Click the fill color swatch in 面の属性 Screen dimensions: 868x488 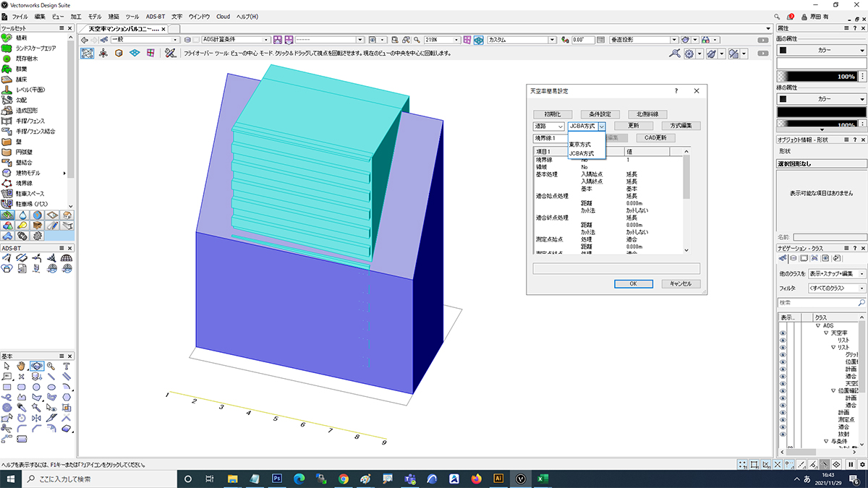[821, 63]
